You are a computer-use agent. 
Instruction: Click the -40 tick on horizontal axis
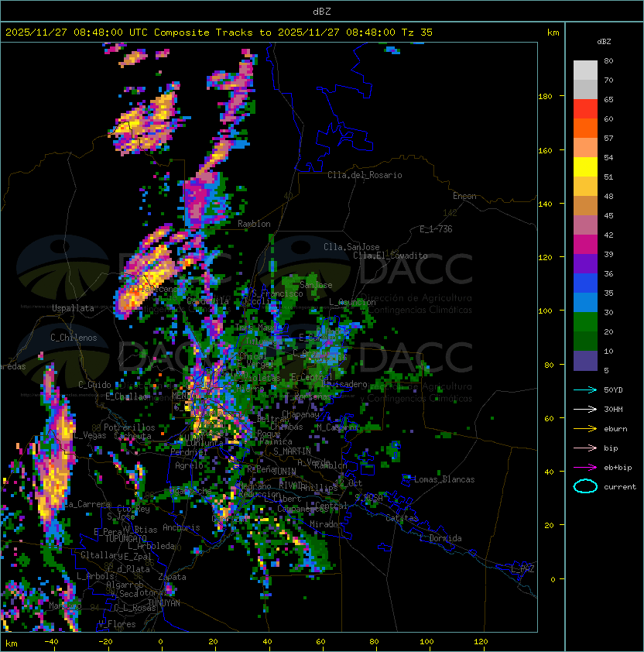(51, 642)
